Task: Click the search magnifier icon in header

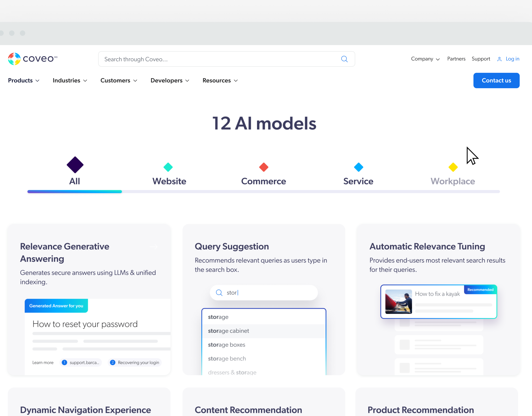Action: click(x=344, y=59)
